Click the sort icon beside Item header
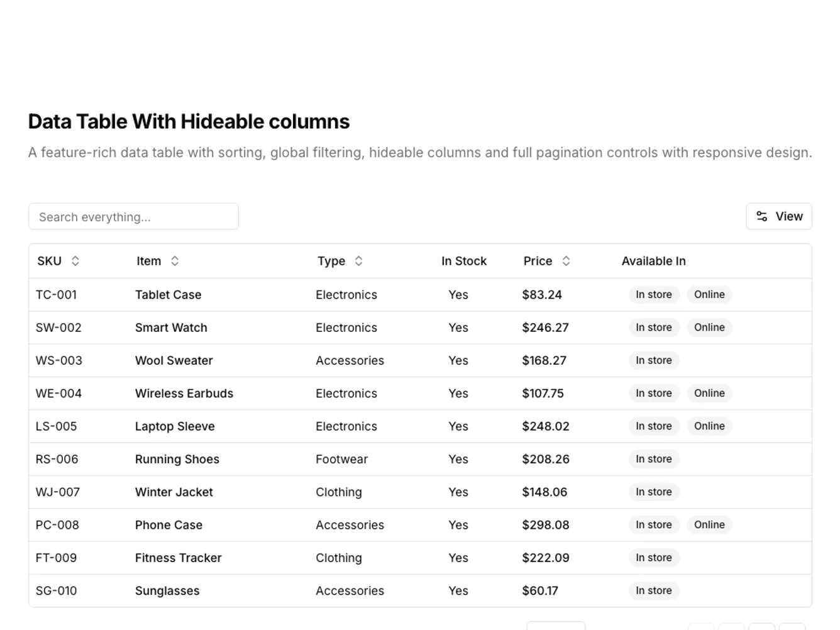Viewport: 840px width, 630px height. point(174,260)
